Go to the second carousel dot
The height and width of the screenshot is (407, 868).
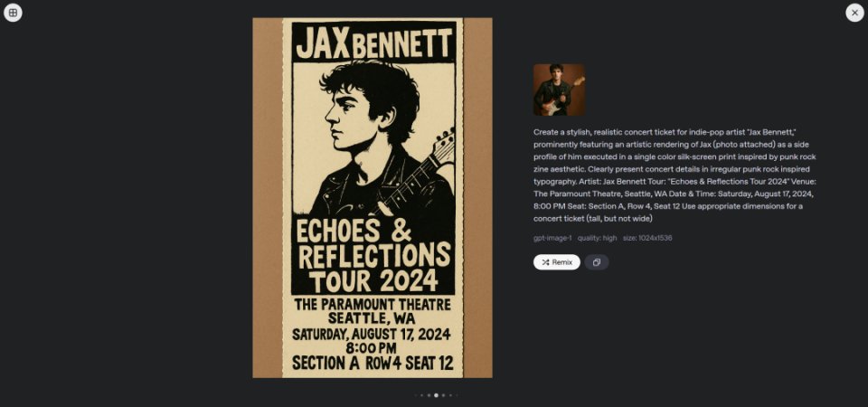(x=421, y=395)
